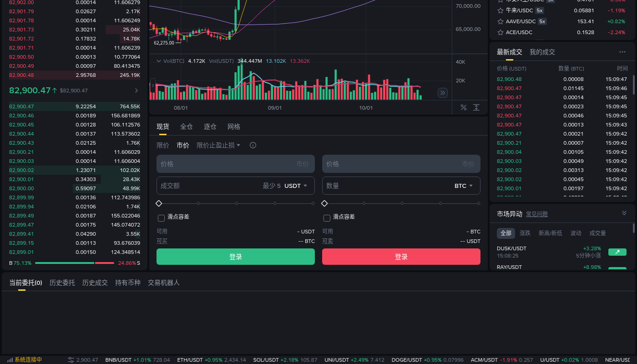637x364 pixels.
Task: Switch to the 网格 tab
Action: tap(234, 126)
